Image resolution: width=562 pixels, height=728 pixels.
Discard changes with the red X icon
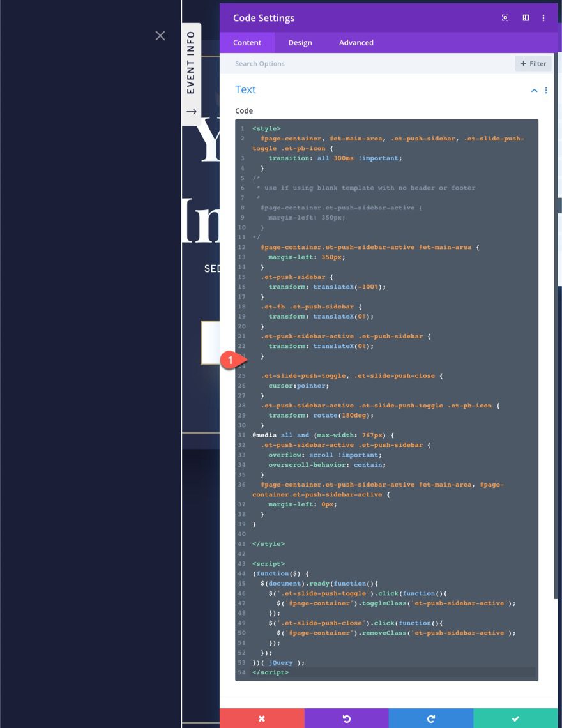(x=262, y=718)
